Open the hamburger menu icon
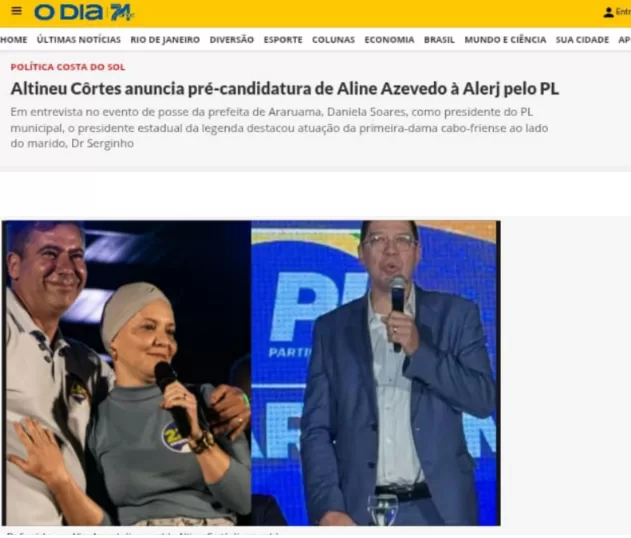 coord(16,11)
